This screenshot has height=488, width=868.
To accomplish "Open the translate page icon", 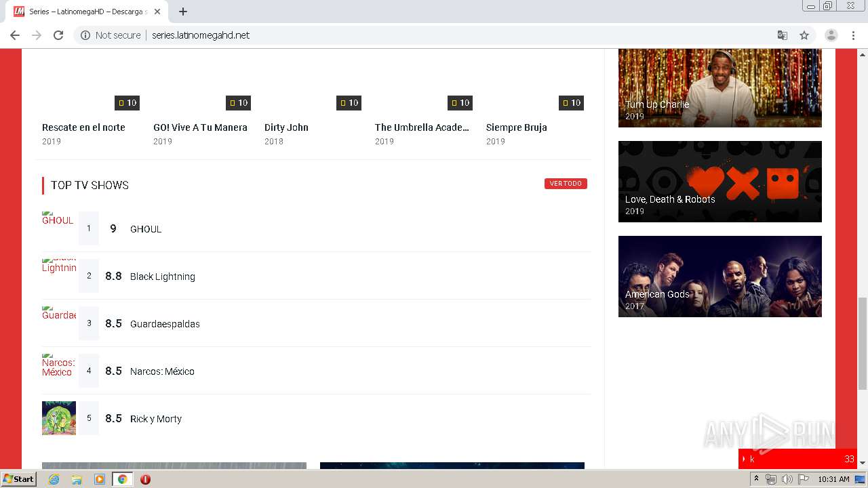I will [782, 35].
